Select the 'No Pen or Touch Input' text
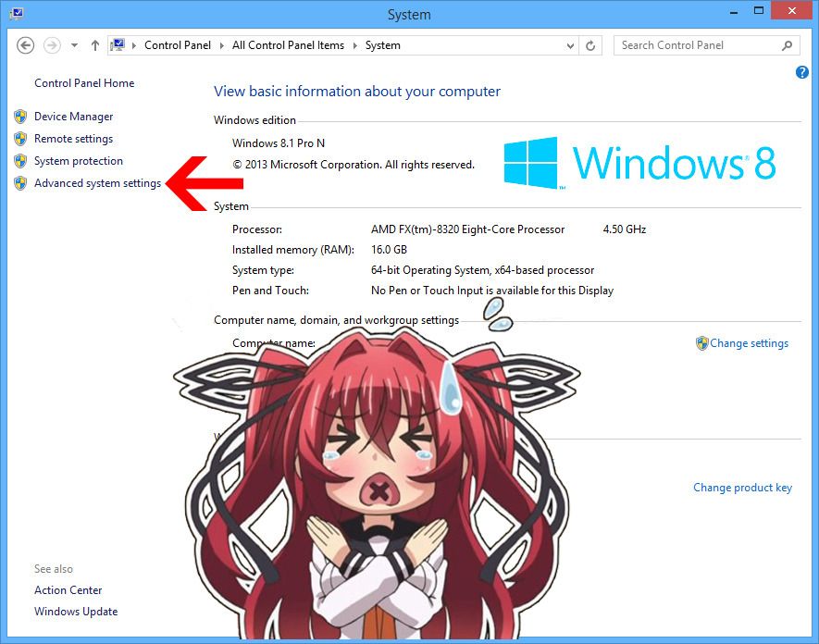 point(492,291)
